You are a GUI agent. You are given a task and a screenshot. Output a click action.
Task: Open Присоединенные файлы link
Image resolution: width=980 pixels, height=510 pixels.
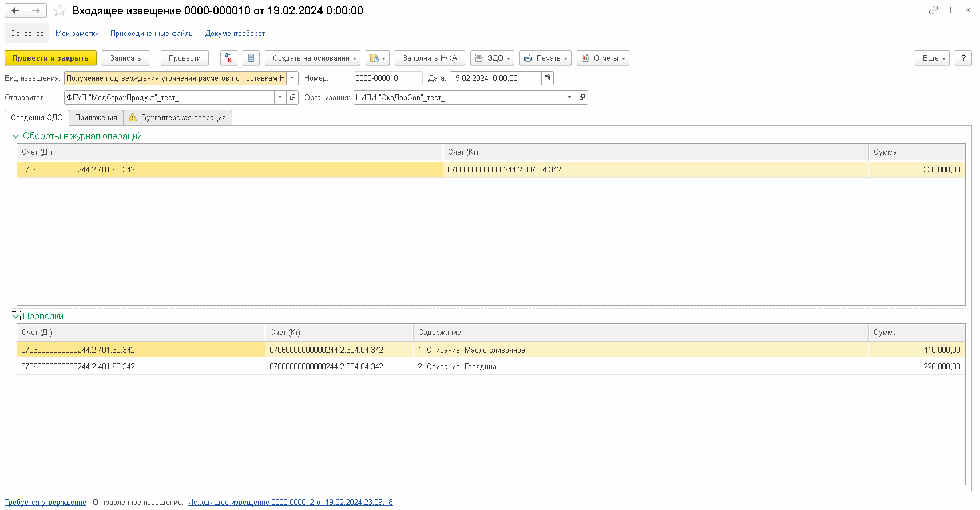(152, 34)
